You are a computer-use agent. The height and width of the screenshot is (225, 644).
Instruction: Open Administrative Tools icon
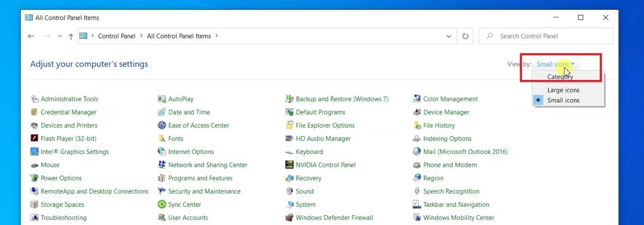tap(34, 99)
